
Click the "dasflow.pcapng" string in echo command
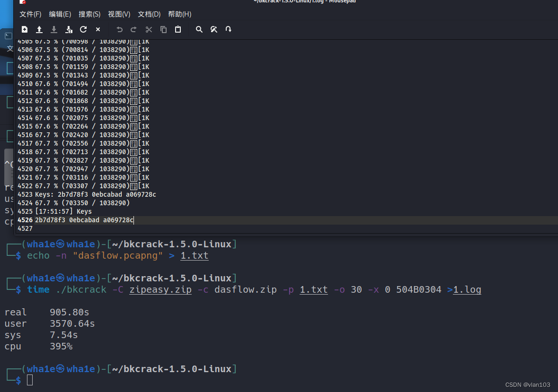118,255
